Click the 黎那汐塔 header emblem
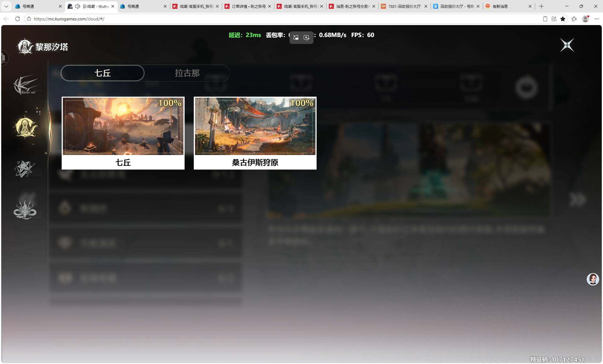 (x=25, y=47)
